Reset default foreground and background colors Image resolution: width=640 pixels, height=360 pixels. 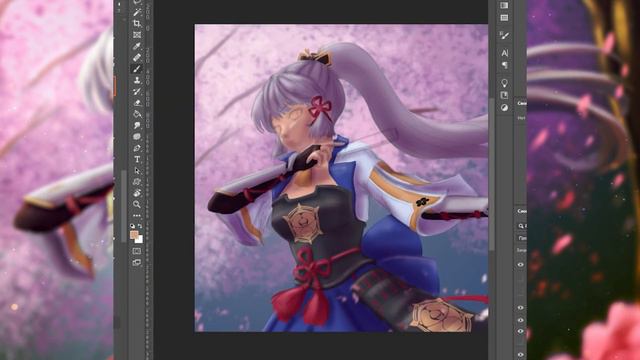point(132,225)
